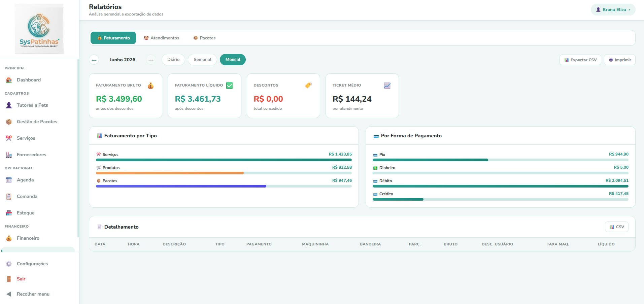Click the Exportar CSV button
644x304 pixels.
click(580, 60)
